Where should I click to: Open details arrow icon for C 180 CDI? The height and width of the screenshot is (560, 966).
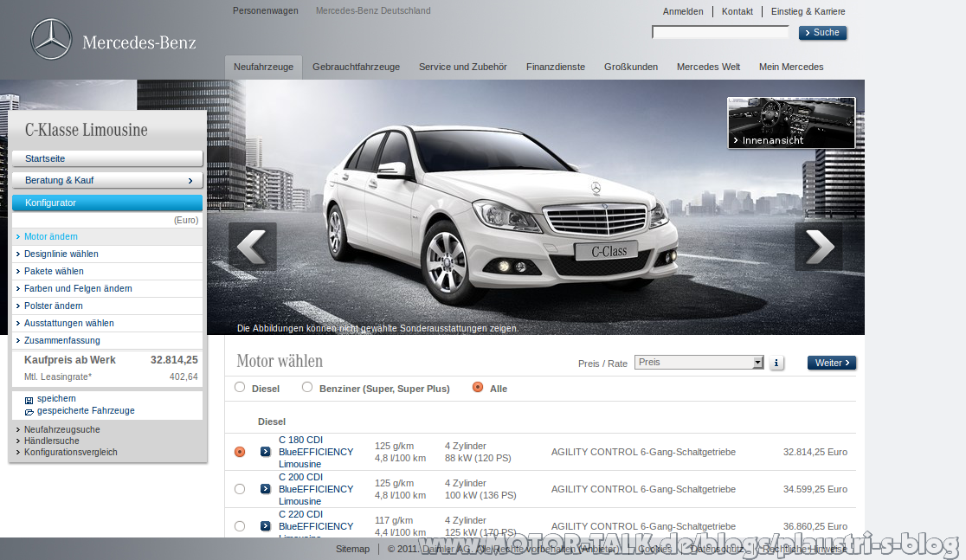[266, 452]
